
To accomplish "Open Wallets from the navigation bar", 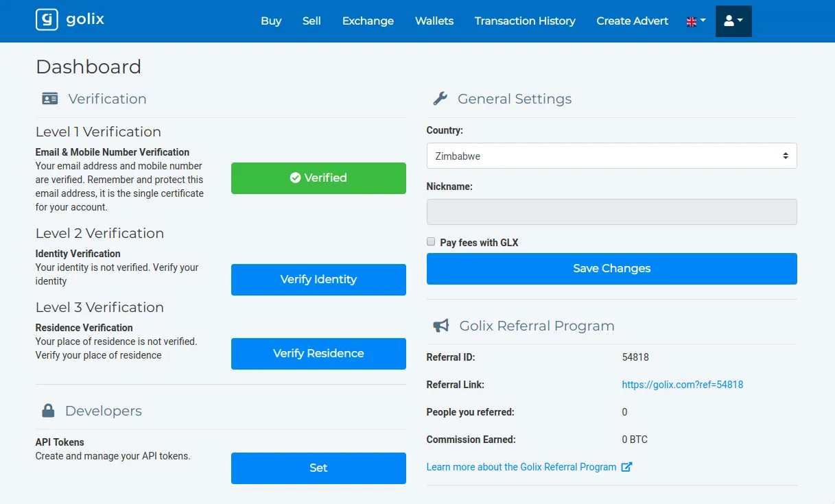I will pyautogui.click(x=434, y=21).
